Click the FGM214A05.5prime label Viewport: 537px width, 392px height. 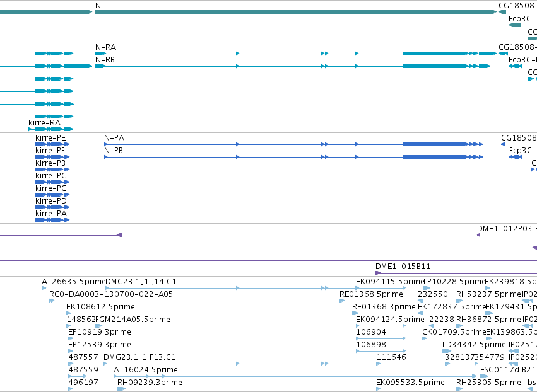pyautogui.click(x=133, y=320)
